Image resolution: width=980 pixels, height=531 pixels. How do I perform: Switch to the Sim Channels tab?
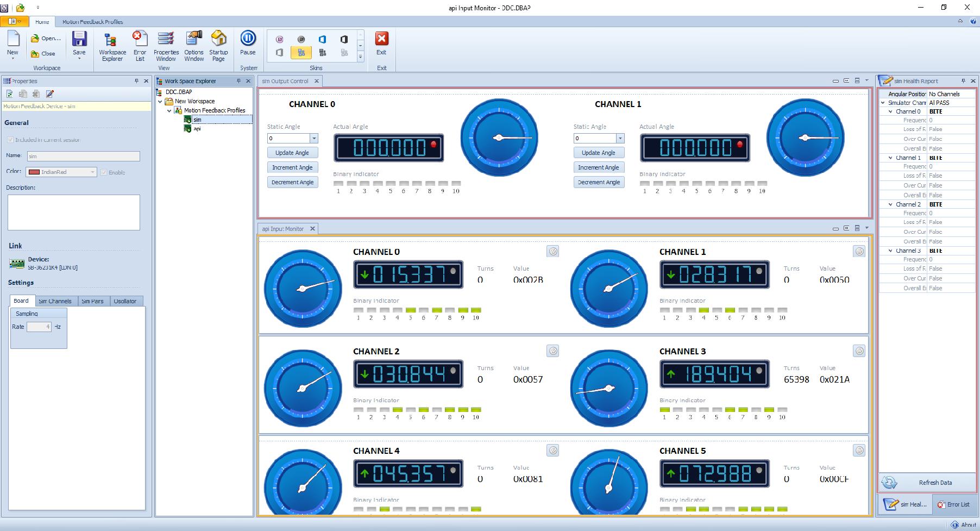(55, 301)
